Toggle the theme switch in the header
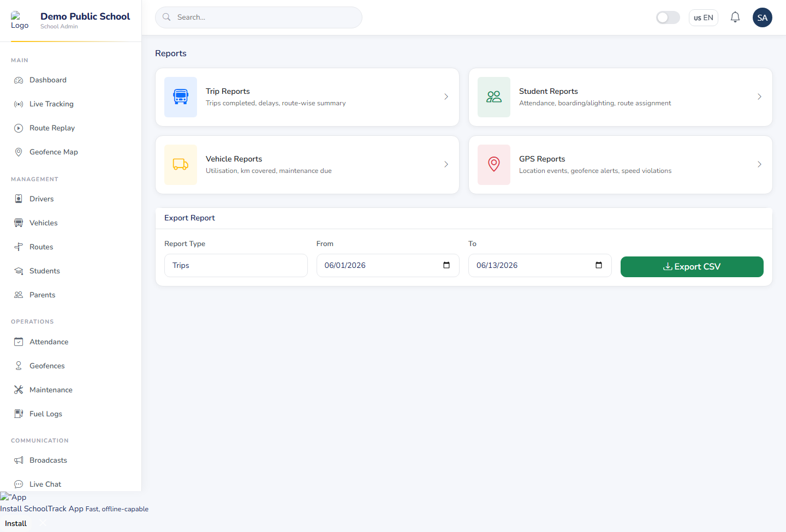Image resolution: width=786 pixels, height=532 pixels. tap(668, 17)
